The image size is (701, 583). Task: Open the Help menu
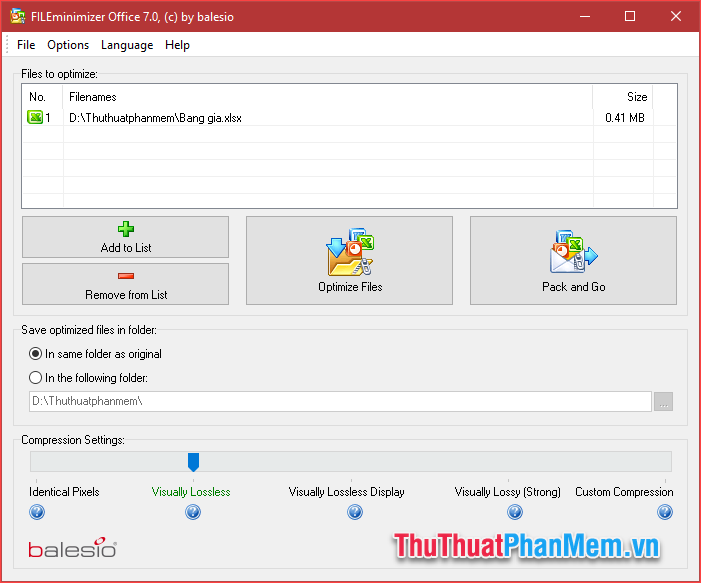(x=177, y=45)
